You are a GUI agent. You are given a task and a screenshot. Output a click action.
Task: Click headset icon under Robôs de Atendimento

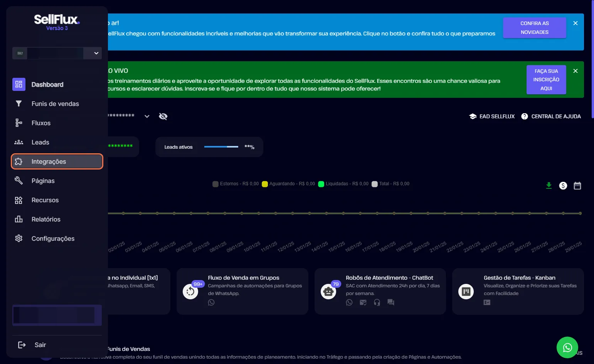377,302
